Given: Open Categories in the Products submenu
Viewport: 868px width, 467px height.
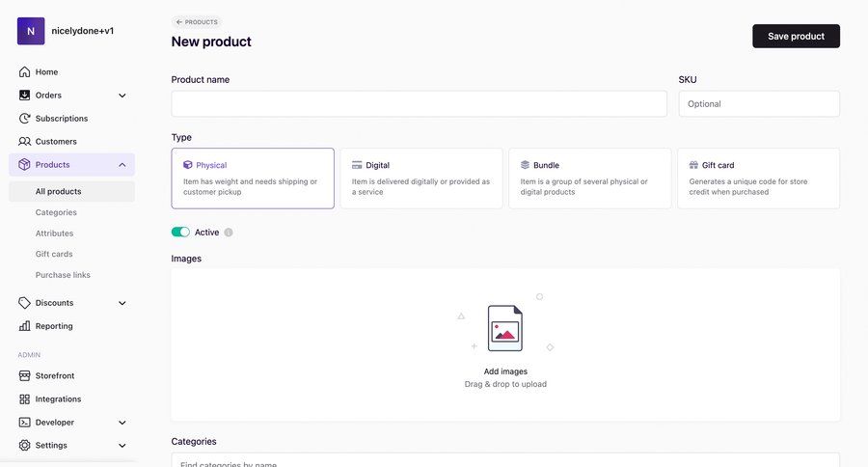Looking at the screenshot, I should coord(56,212).
